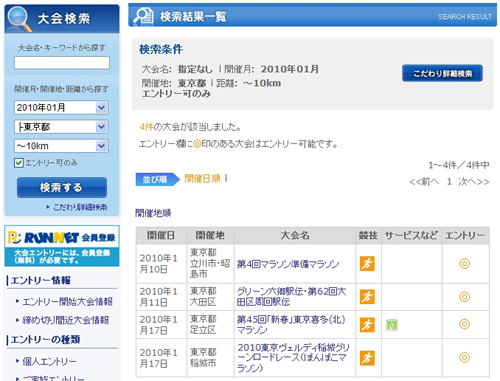Click the 開催地 column header
The height and width of the screenshot is (381, 500).
(x=210, y=236)
